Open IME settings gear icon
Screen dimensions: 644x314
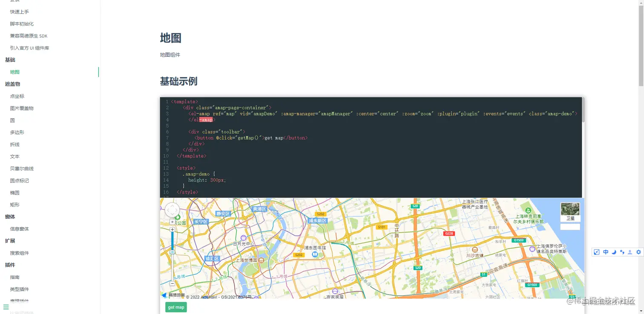[638, 252]
